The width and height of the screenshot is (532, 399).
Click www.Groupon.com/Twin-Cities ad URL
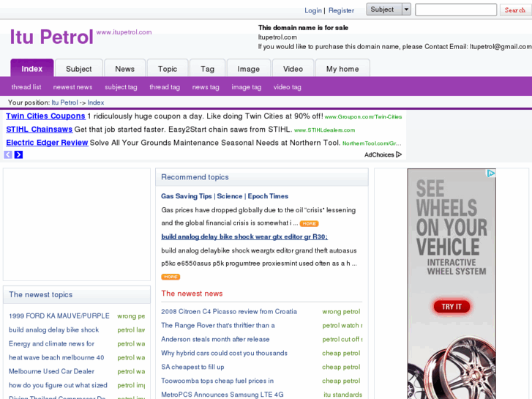[363, 117]
